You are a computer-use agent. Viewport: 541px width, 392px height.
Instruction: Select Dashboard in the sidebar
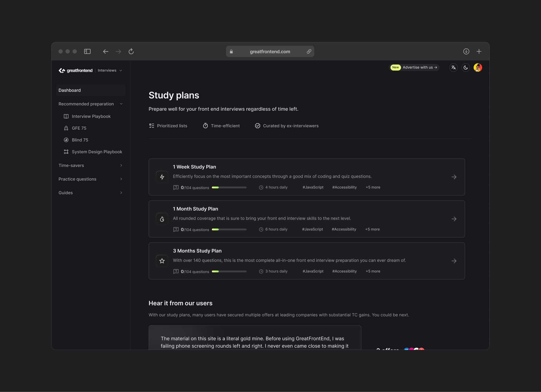tap(91, 90)
